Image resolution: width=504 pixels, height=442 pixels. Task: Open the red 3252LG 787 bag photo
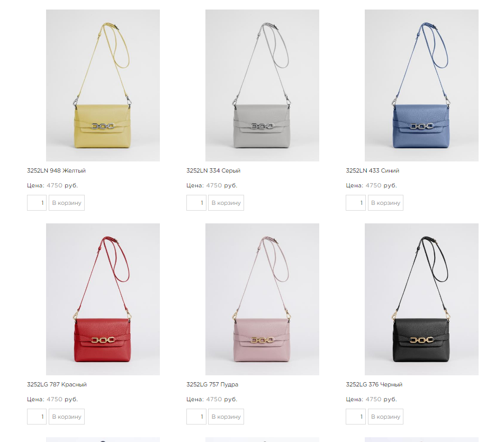point(103,299)
